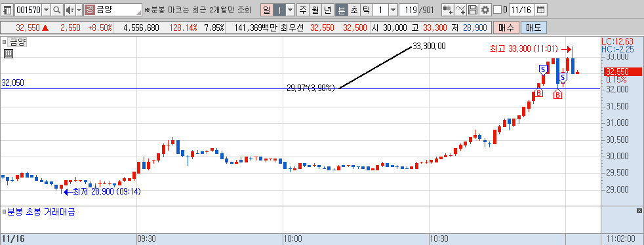This screenshot has height=245, width=644.
Task: Open chart settings gear icon
Action: click(485, 10)
